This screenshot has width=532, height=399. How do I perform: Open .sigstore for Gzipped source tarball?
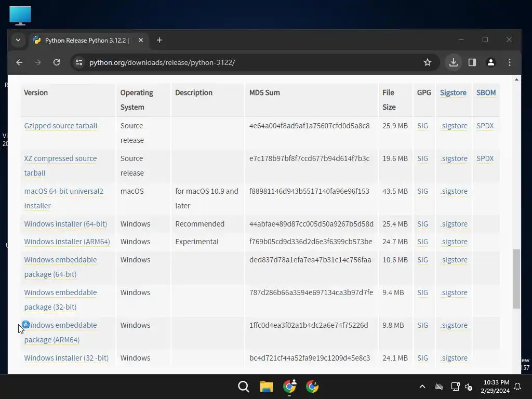454,126
